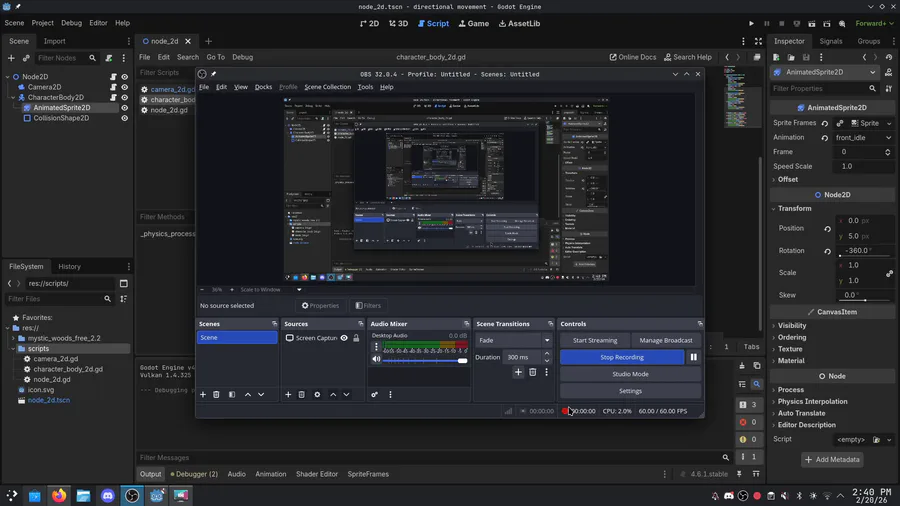900x506 pixels.
Task: Open advanced audio properties gear in OBS mixer
Action: pos(374,395)
